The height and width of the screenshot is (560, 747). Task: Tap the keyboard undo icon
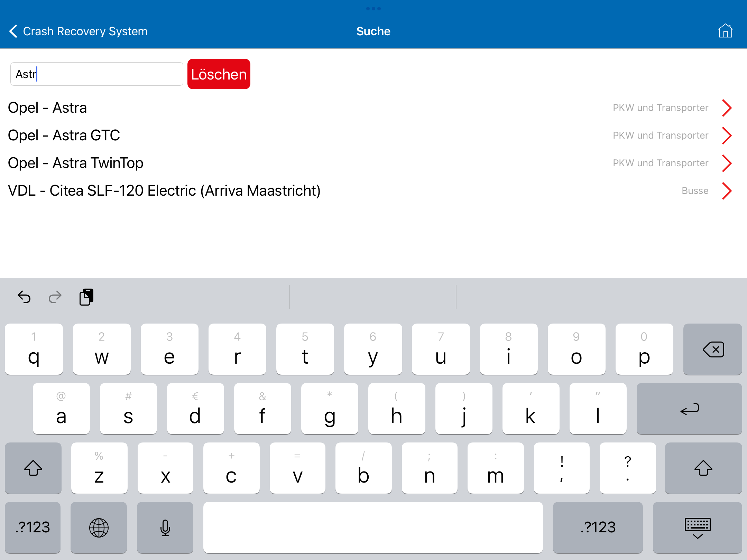24,297
